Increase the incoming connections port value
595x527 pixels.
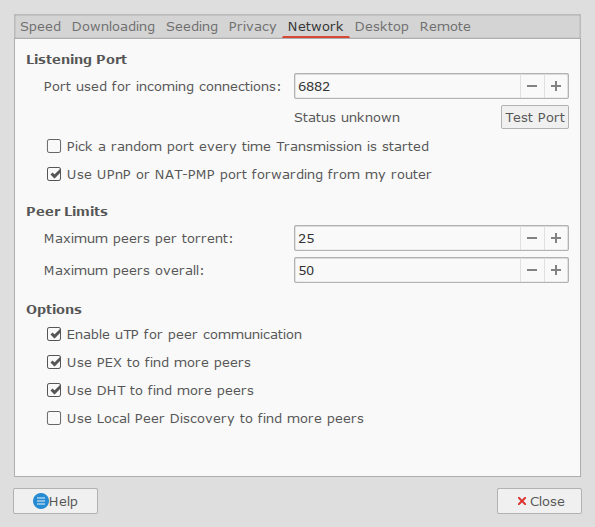(556, 86)
